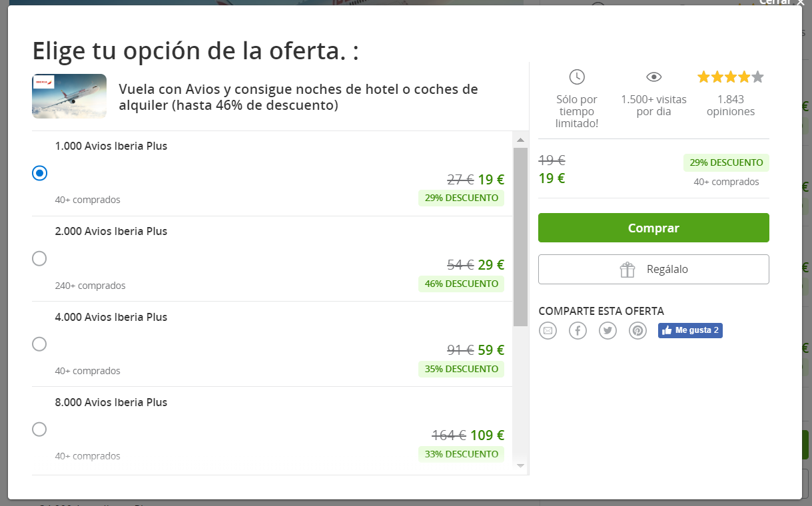Screen dimensions: 812x506
Task: Share offer via email icon
Action: click(548, 330)
